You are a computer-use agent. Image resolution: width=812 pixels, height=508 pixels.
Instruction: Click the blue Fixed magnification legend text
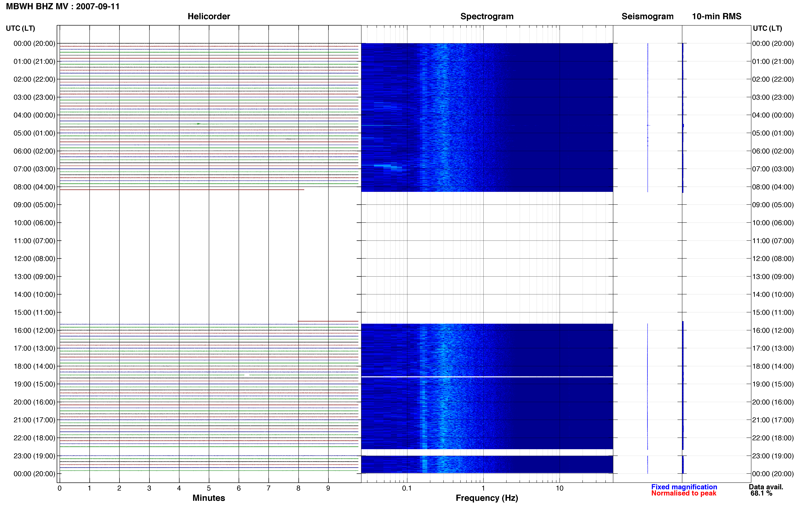[x=684, y=487]
